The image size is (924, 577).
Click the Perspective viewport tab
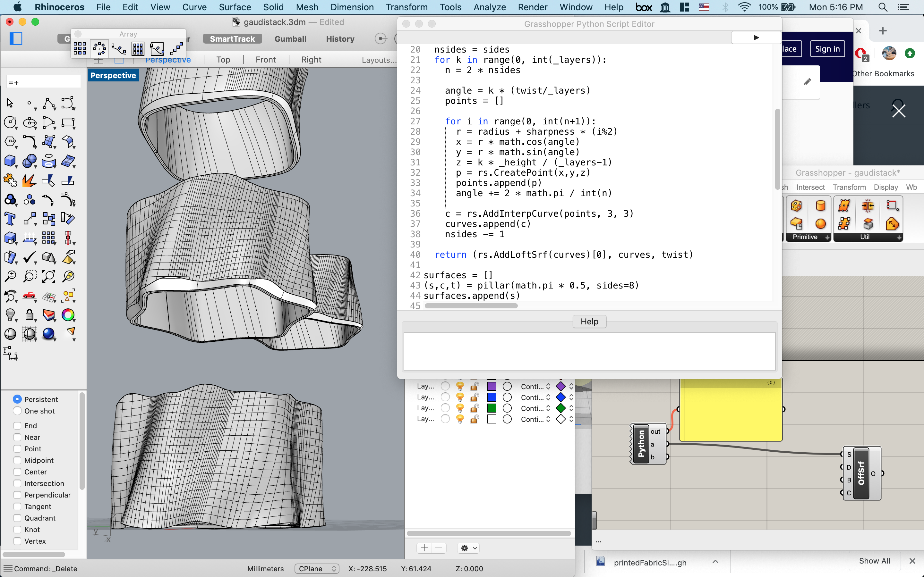(168, 59)
